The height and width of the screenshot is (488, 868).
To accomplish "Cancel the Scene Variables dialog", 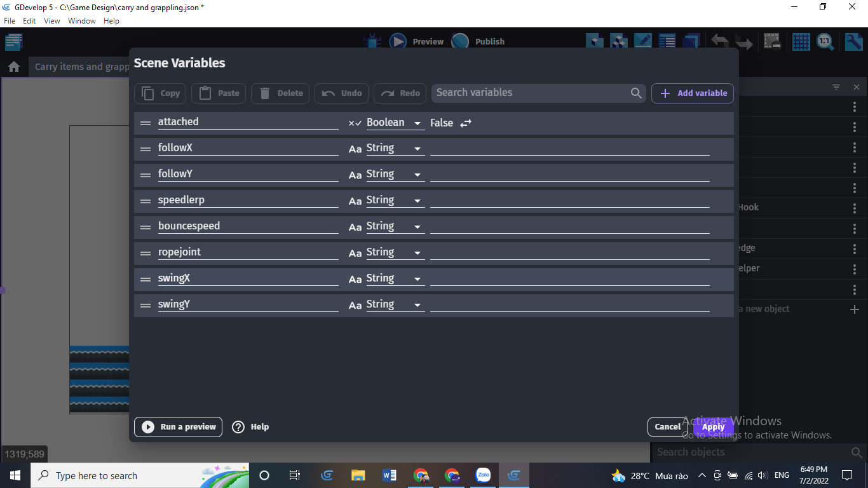I will [667, 427].
